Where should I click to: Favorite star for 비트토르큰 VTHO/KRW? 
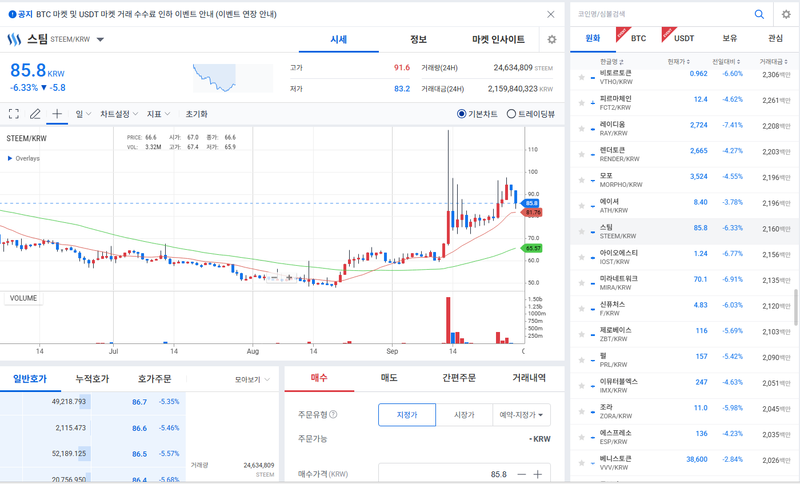click(581, 78)
